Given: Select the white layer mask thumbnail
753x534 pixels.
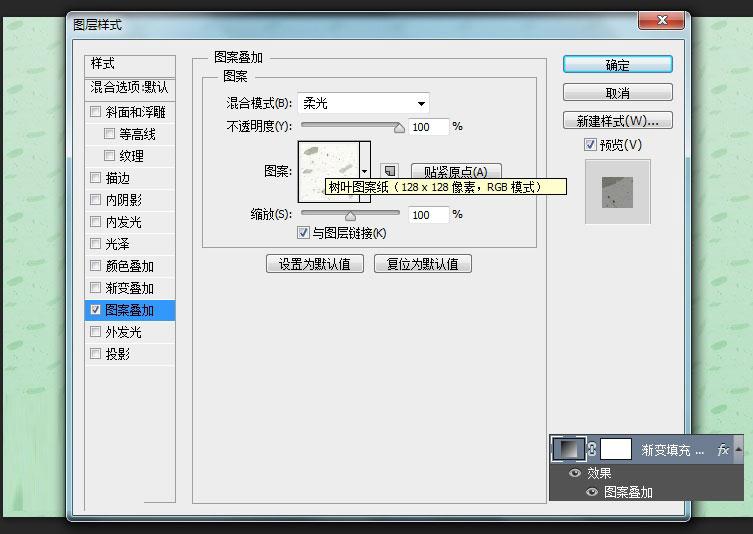Looking at the screenshot, I should 616,449.
